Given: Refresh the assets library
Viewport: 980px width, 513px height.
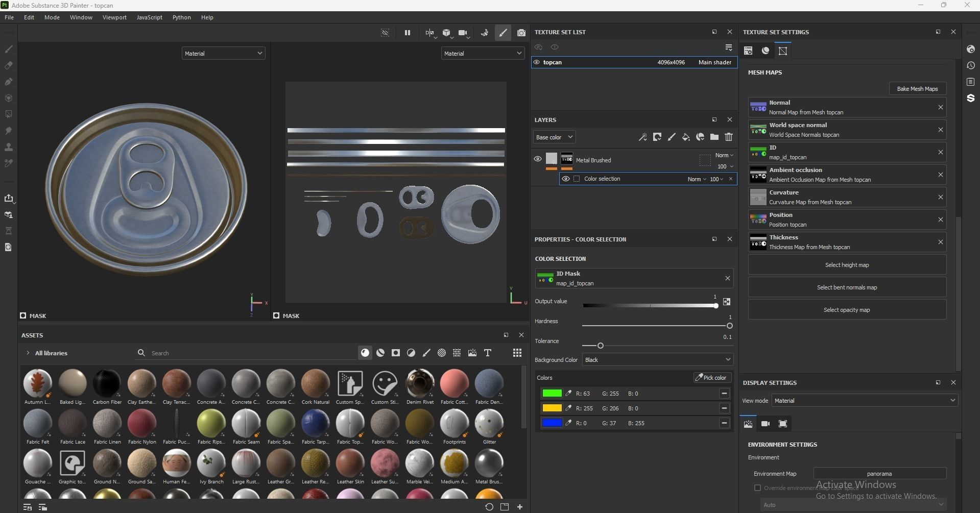Looking at the screenshot, I should [489, 507].
